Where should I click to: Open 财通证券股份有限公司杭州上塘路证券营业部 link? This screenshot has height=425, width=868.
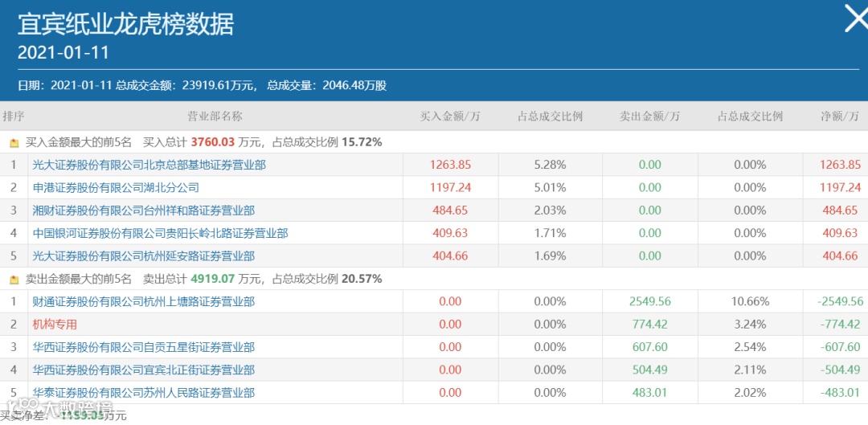144,301
